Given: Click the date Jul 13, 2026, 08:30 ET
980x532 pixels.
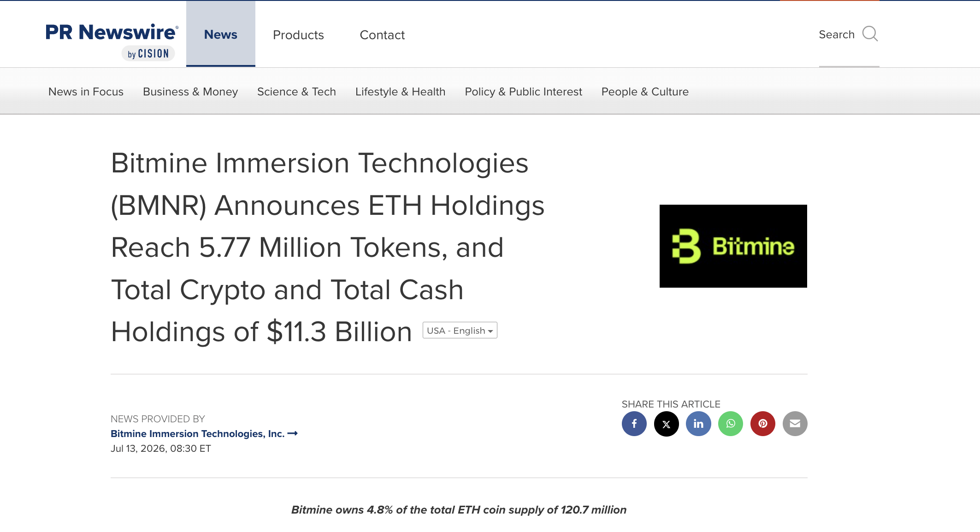Looking at the screenshot, I should point(161,449).
